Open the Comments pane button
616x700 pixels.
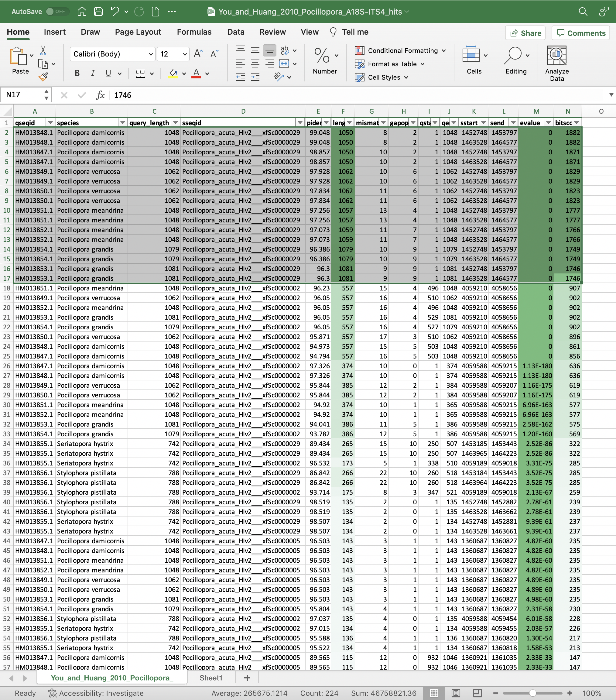point(581,33)
